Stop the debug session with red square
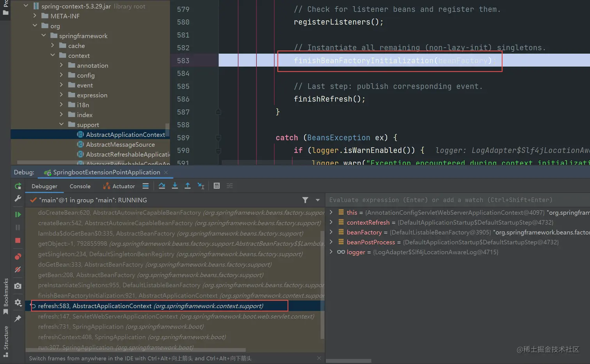Image resolution: width=590 pixels, height=364 pixels. (18, 241)
